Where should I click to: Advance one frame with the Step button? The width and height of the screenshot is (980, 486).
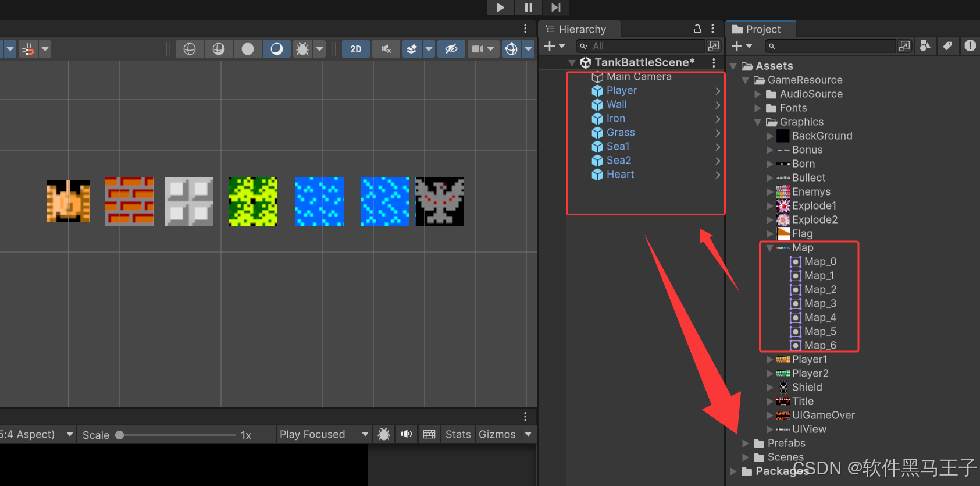click(556, 8)
